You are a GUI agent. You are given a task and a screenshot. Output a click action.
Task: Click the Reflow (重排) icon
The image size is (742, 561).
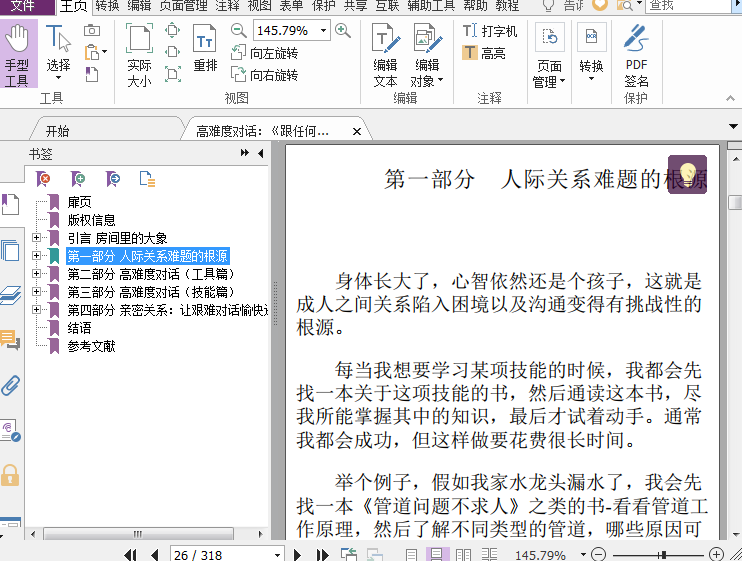(205, 48)
